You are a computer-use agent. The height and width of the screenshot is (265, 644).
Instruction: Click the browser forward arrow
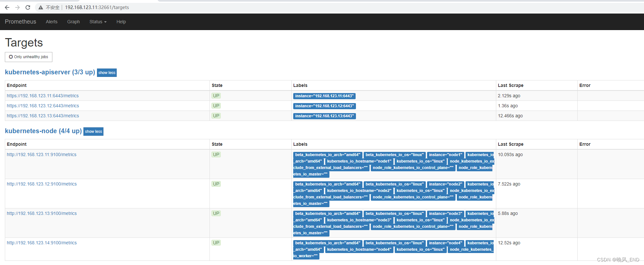pyautogui.click(x=17, y=7)
